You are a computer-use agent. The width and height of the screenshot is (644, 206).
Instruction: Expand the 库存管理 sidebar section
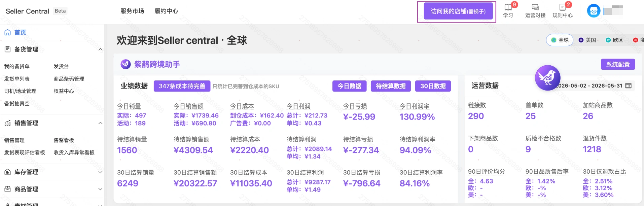[x=100, y=172]
